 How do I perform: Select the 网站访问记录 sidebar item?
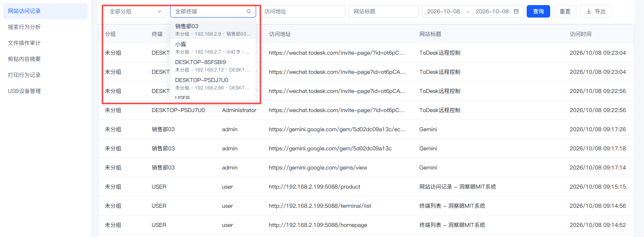45,11
